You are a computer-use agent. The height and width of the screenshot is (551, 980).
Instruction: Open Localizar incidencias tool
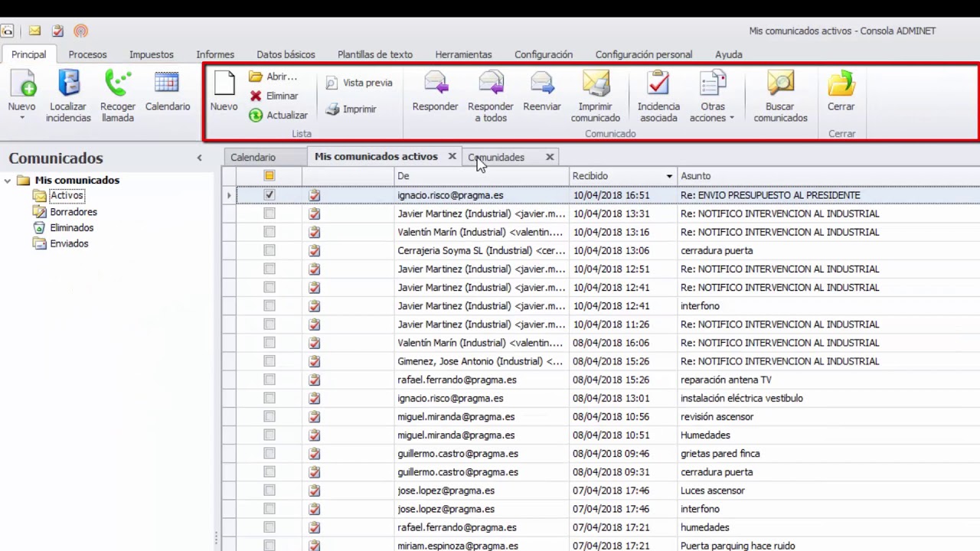pyautogui.click(x=68, y=96)
